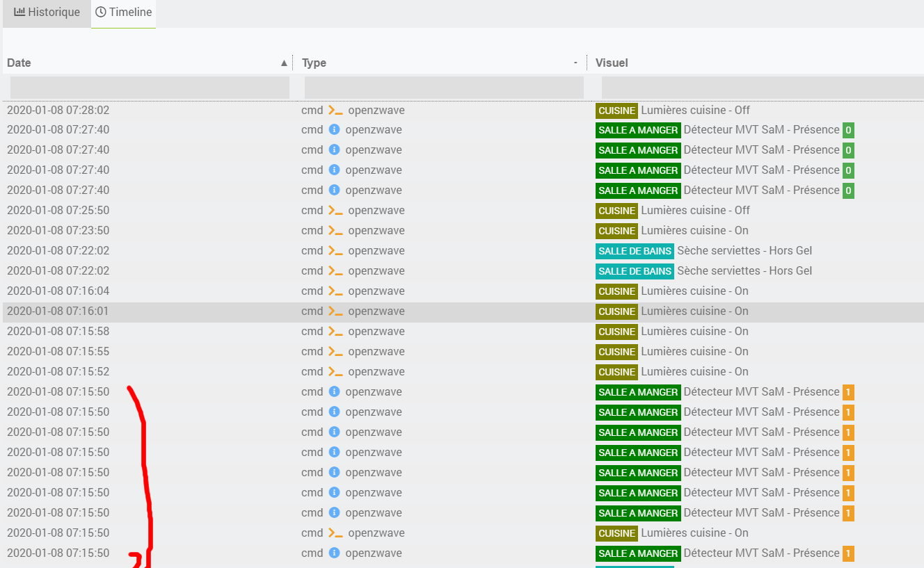Click the orange command icon at 07:25:50

(x=335, y=210)
